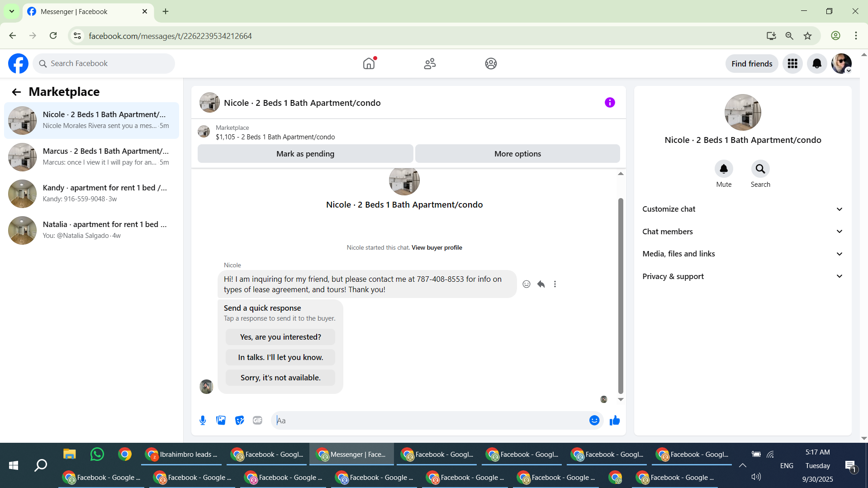Open File Explorer from the taskbar
Screen dimensions: 868x488
click(69, 454)
